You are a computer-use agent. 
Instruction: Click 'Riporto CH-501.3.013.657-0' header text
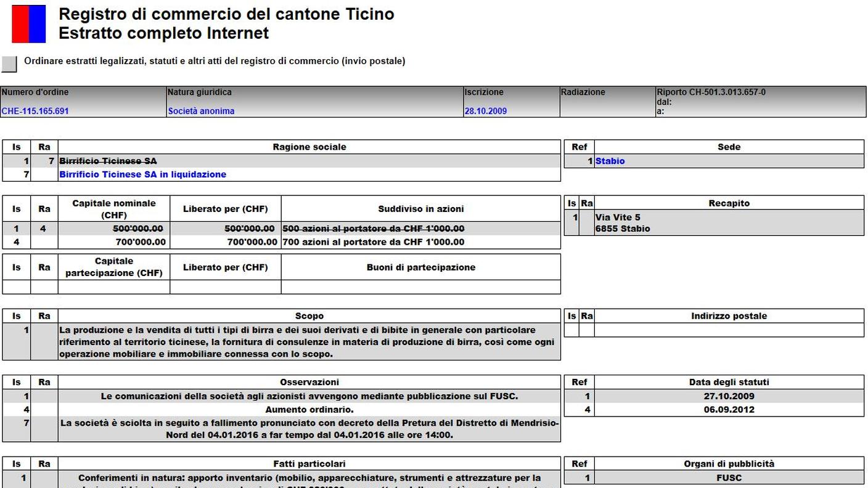point(711,92)
